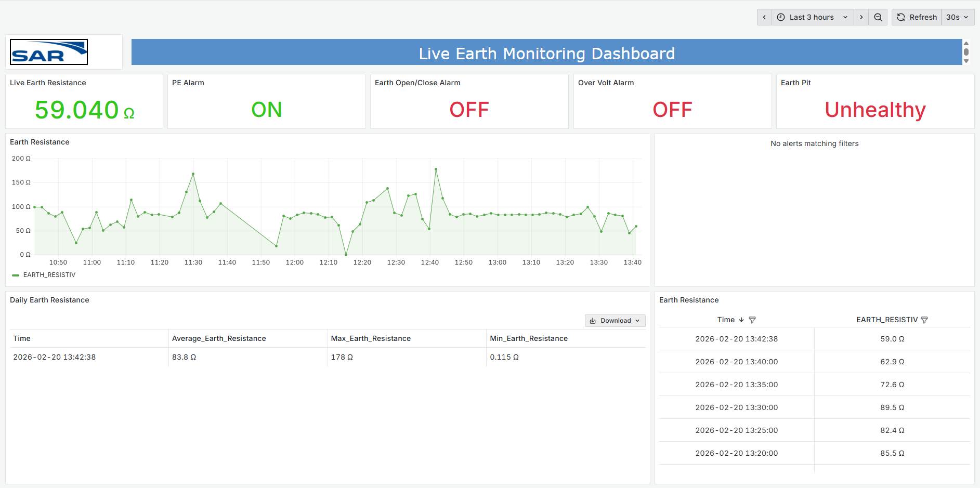The image size is (980, 488).
Task: Sort by Average_Earth_Resistance column header
Action: point(219,338)
